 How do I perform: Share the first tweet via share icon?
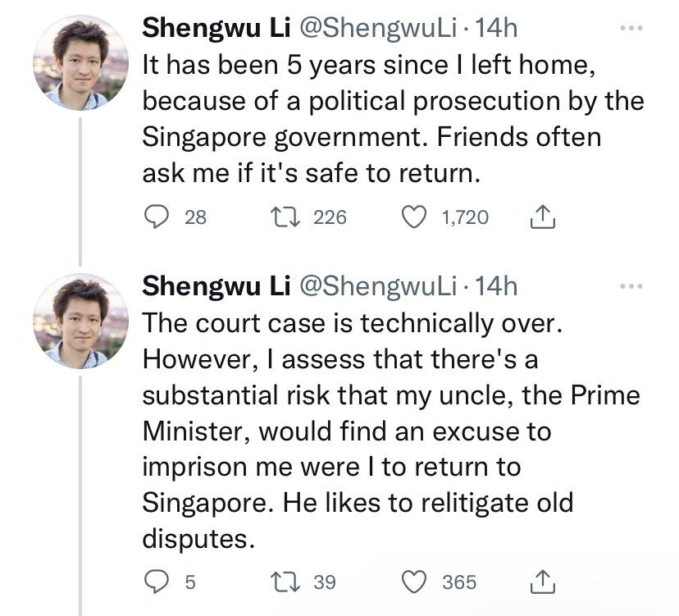(543, 217)
